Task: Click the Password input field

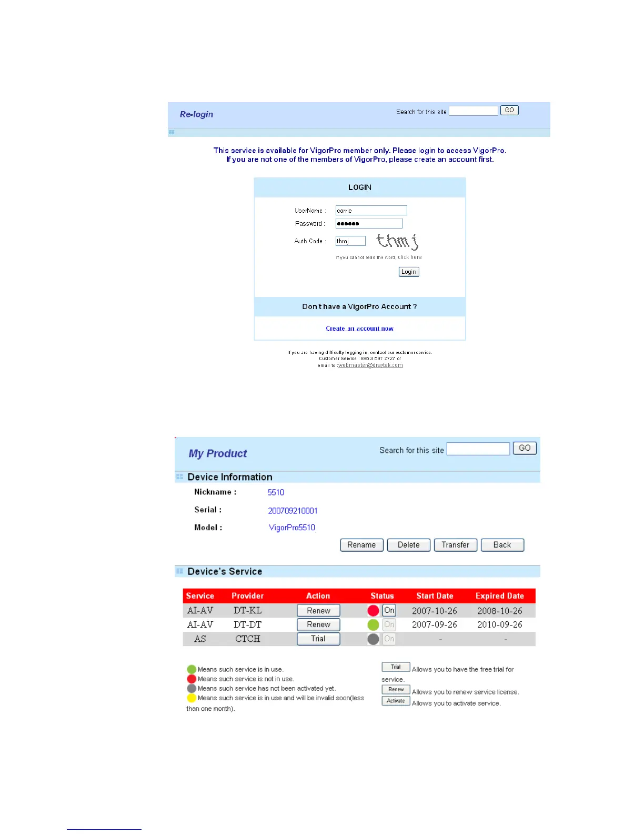Action: (369, 223)
